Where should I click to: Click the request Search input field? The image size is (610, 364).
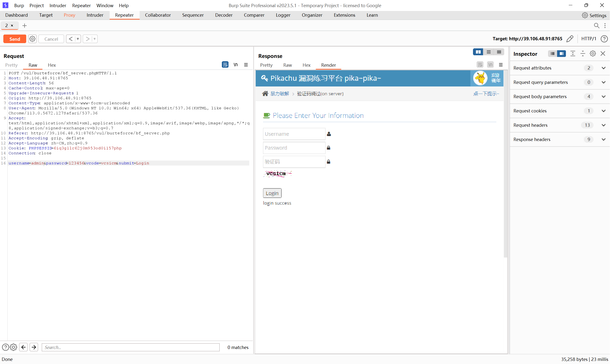(131, 347)
